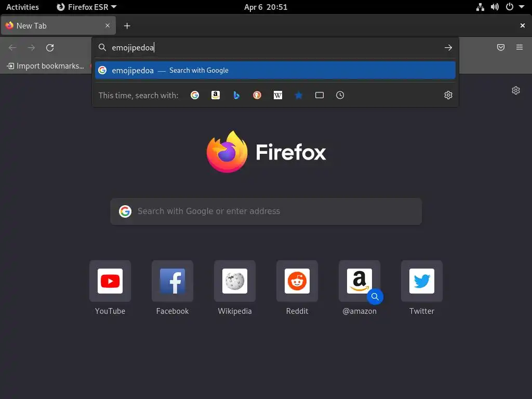Click the search magnifier icon in address bar
Image resolution: width=532 pixels, height=399 pixels.
[102, 47]
